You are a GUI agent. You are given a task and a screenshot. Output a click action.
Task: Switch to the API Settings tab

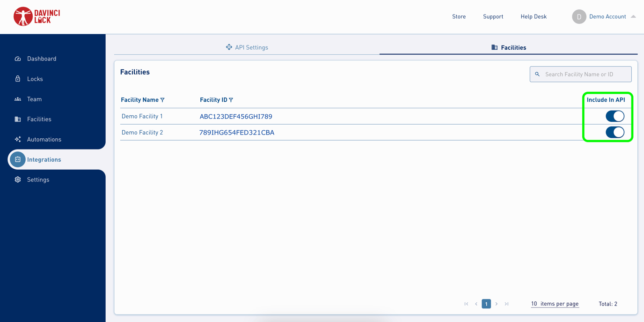coord(247,47)
